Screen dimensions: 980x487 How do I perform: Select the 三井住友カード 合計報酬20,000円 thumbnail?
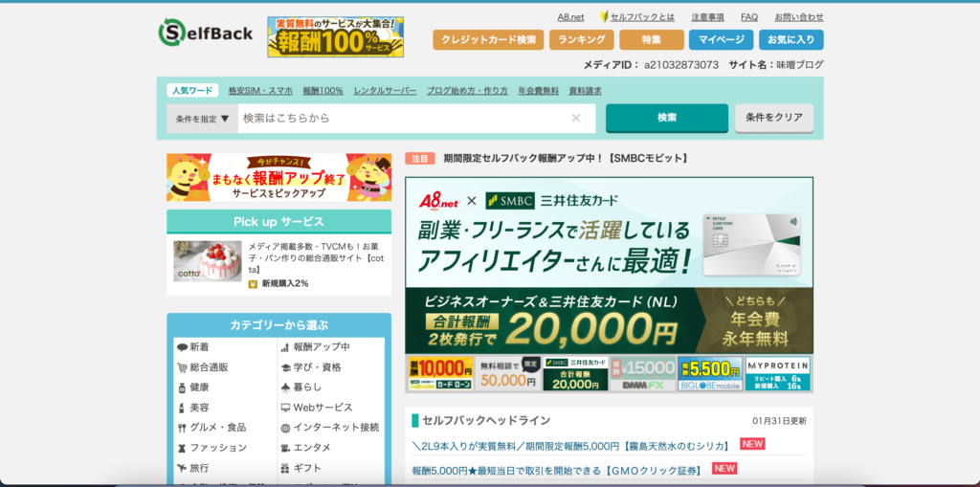[x=575, y=374]
